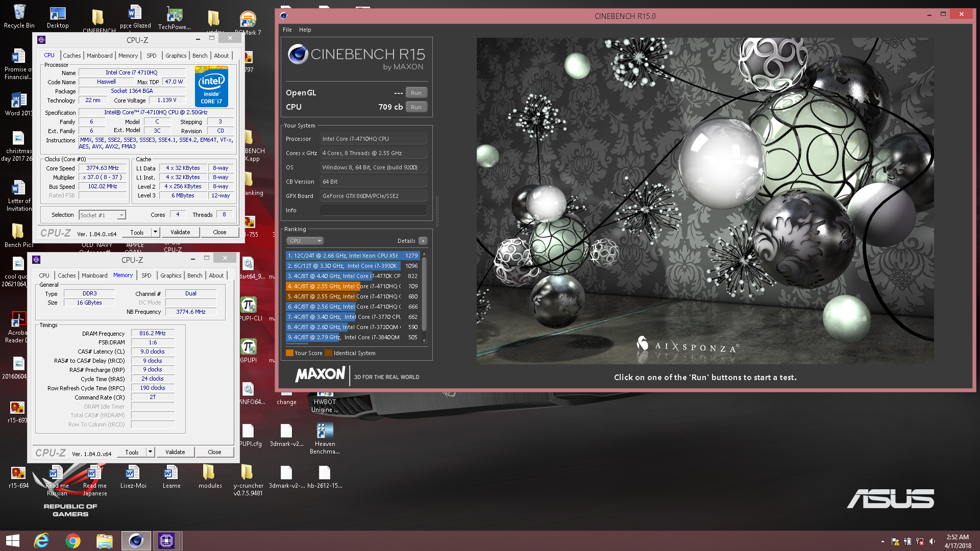Click Close button in lower CPU-Z window
This screenshot has width=980, height=551.
coord(214,452)
